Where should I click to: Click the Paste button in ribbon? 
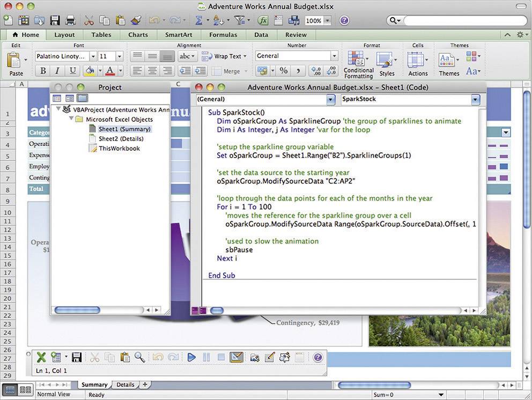coord(16,64)
